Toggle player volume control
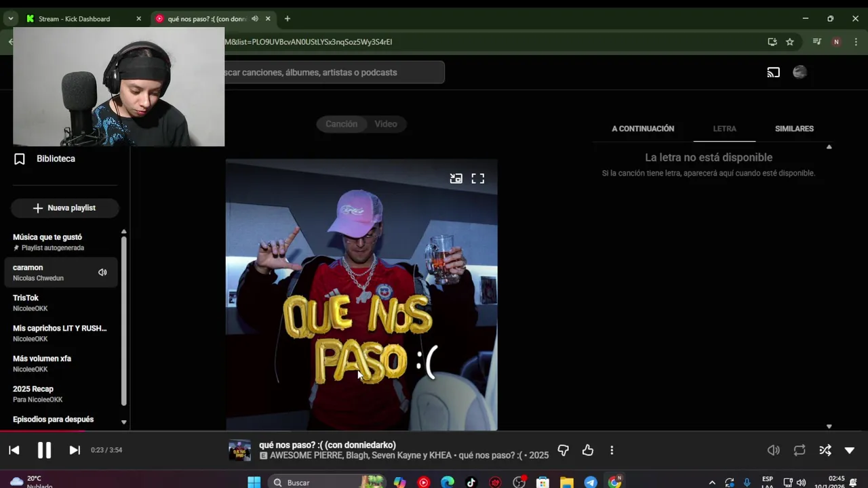Image resolution: width=868 pixels, height=488 pixels. point(774,450)
